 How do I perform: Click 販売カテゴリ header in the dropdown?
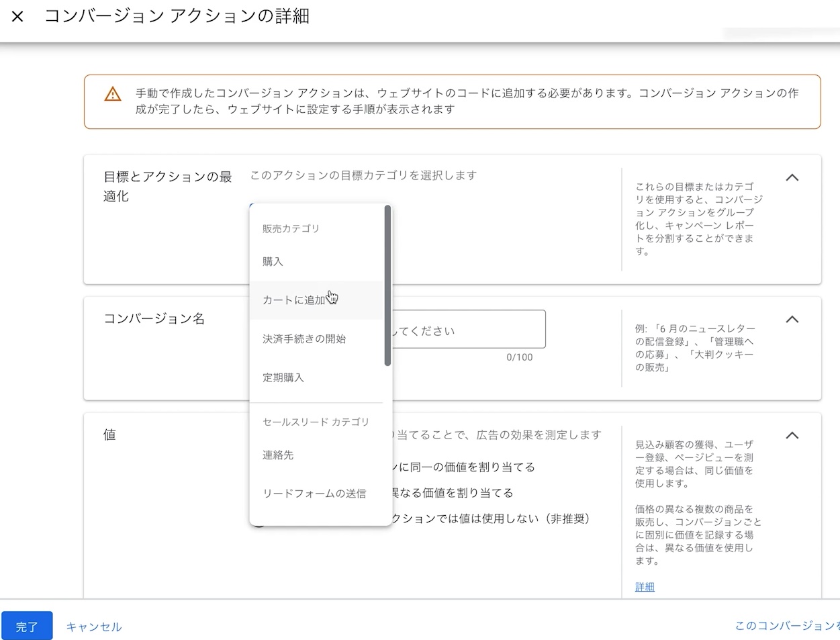(x=291, y=228)
